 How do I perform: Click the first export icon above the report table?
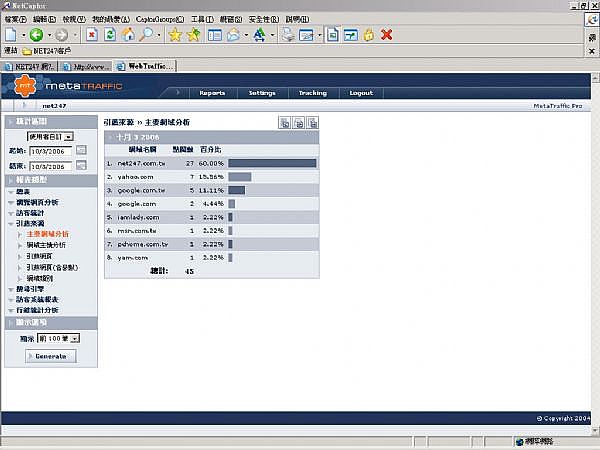[284, 122]
